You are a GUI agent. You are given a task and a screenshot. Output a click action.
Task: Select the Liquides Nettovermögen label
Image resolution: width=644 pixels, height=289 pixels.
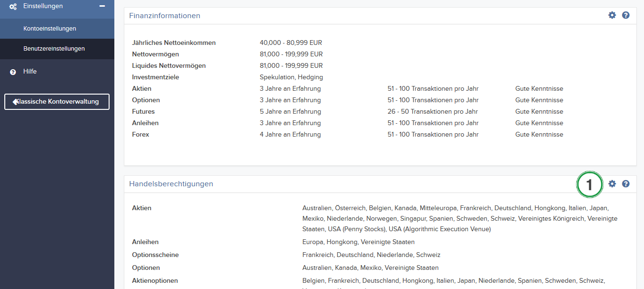[169, 66]
